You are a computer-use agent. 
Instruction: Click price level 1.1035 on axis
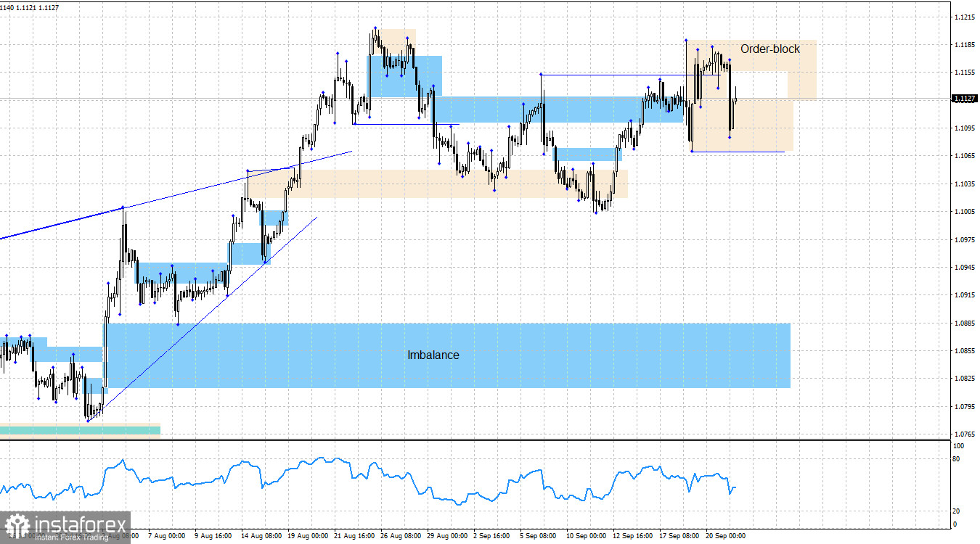[x=965, y=184]
